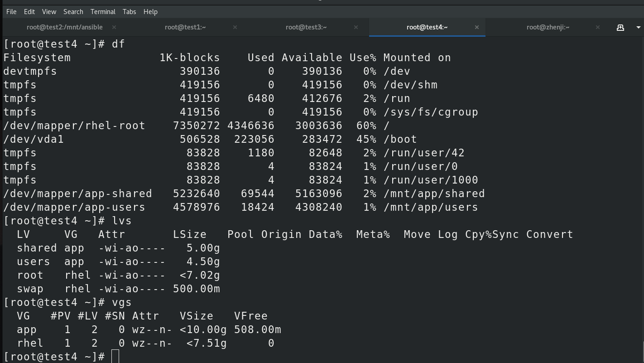Click the /mnt/app/shared mount point
Screen dimensions: 644x363
(434, 194)
